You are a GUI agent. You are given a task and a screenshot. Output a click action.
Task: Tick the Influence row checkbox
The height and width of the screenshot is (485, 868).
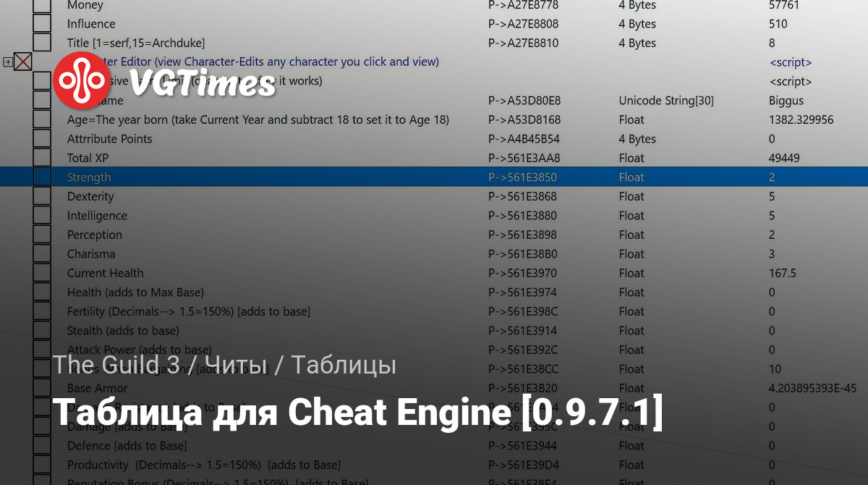coord(42,24)
